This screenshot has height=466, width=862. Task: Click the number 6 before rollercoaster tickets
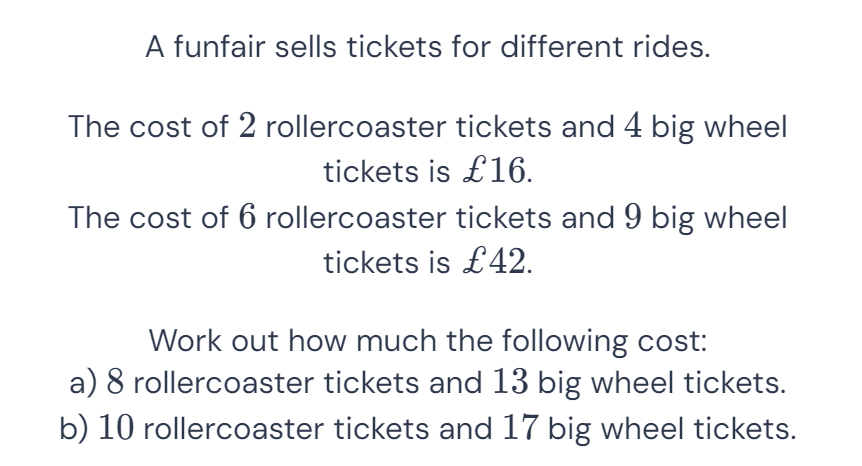247,218
